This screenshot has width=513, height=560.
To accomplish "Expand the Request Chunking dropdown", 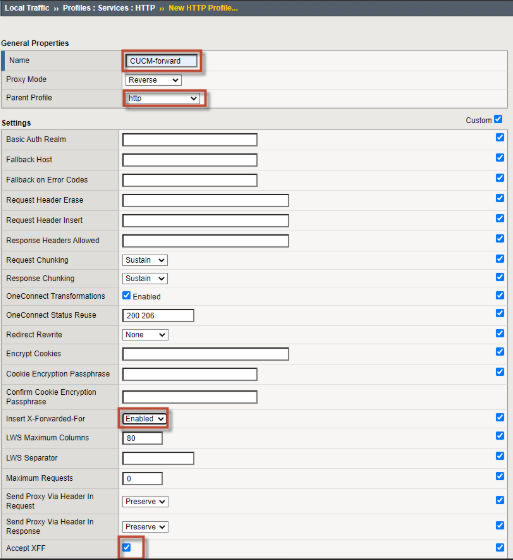I will click(145, 260).
